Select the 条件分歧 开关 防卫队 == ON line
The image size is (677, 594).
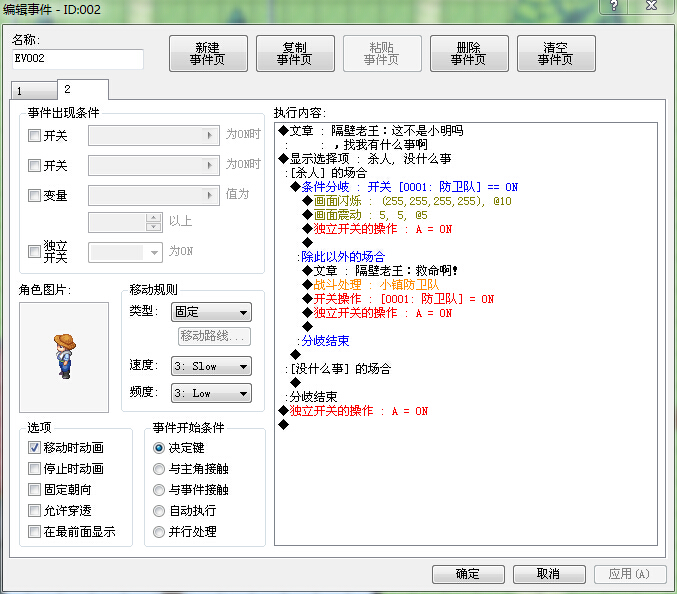pyautogui.click(x=404, y=187)
